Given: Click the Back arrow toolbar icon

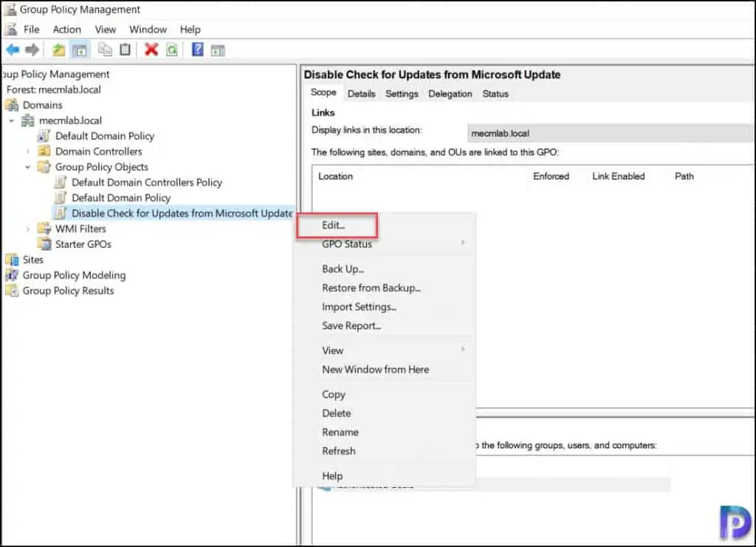Looking at the screenshot, I should pyautogui.click(x=13, y=49).
